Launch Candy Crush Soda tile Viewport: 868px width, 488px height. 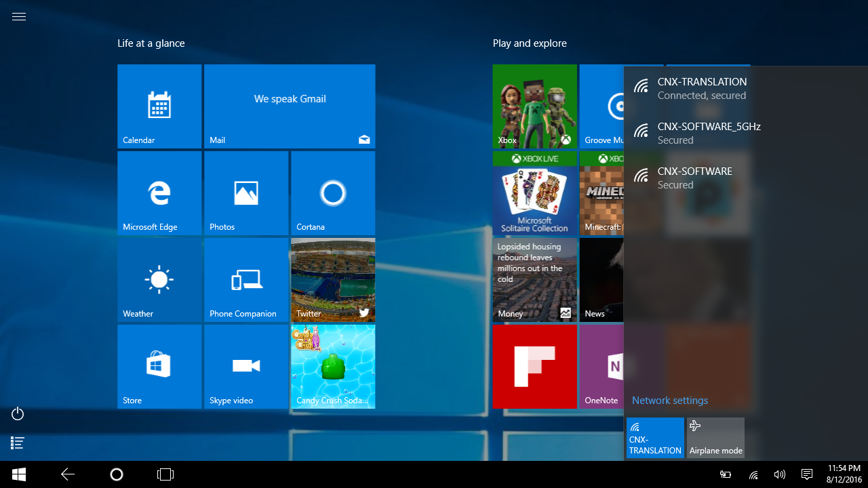(333, 367)
